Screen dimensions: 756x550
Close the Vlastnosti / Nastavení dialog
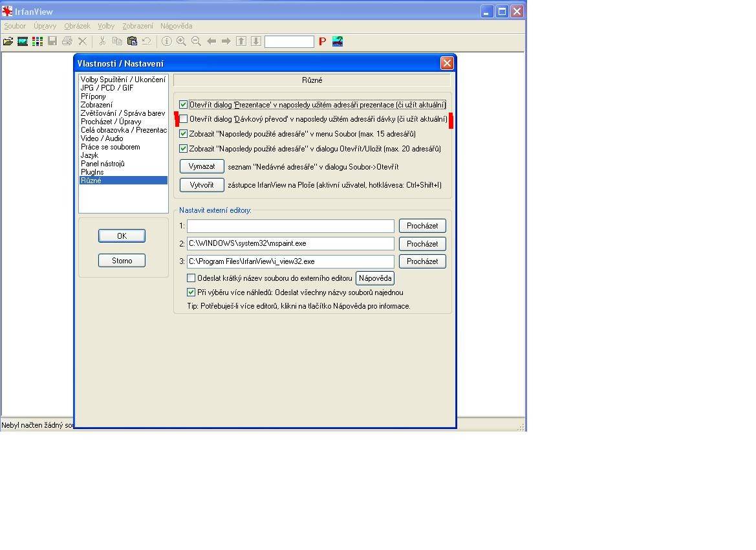tap(447, 63)
